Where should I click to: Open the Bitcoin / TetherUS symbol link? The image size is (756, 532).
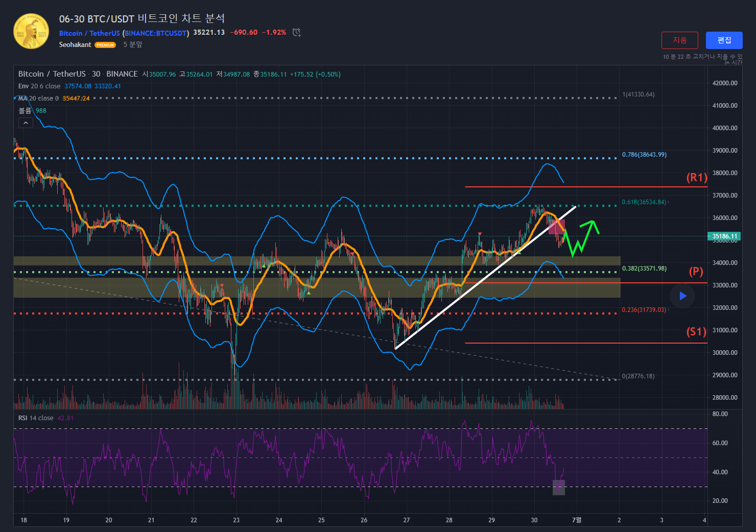point(89,33)
